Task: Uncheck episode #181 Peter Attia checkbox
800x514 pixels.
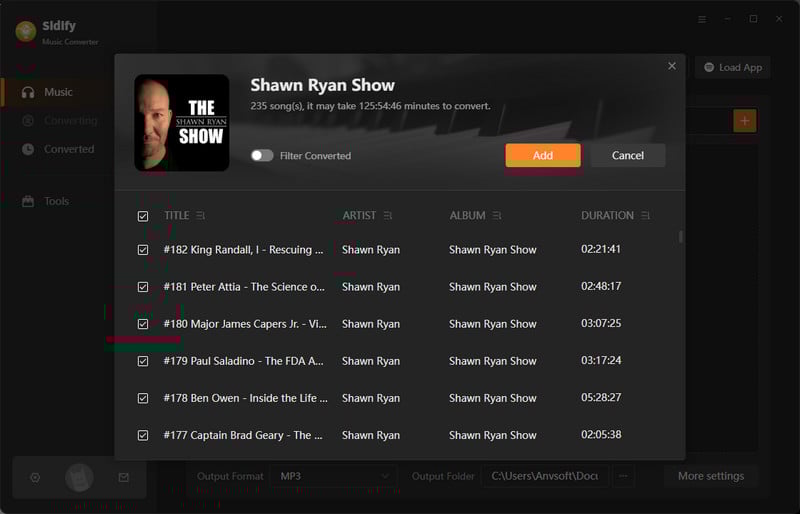Action: pos(143,287)
